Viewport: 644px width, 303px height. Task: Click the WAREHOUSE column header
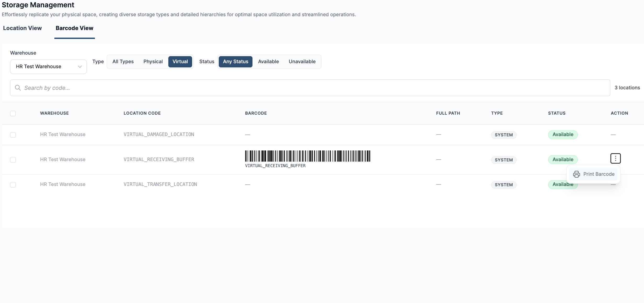tap(54, 113)
